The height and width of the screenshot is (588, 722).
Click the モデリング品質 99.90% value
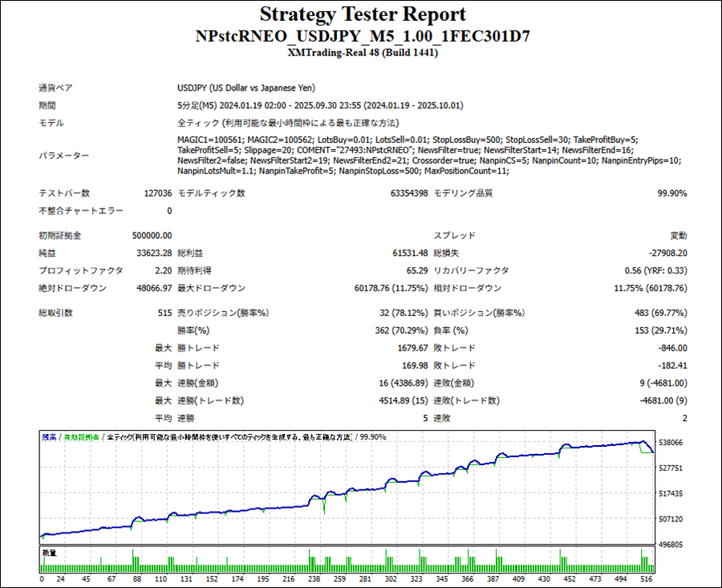coord(671,193)
